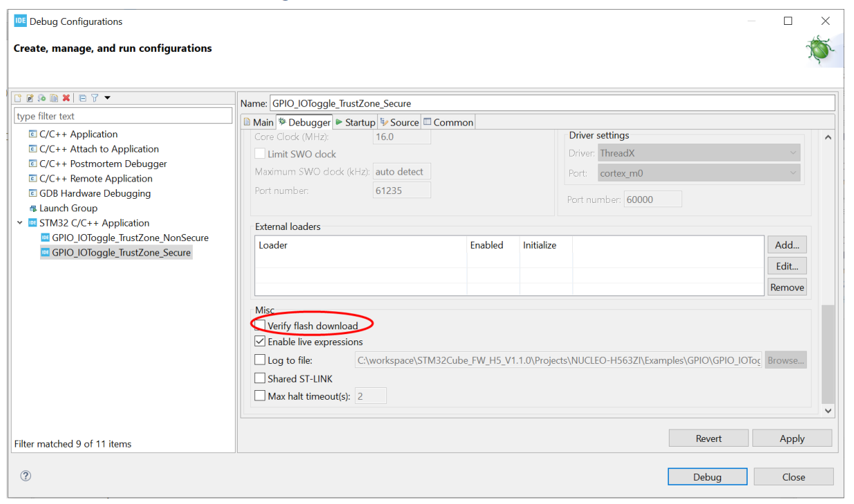Click the Enabled column header
The width and height of the screenshot is (854, 504).
click(493, 245)
